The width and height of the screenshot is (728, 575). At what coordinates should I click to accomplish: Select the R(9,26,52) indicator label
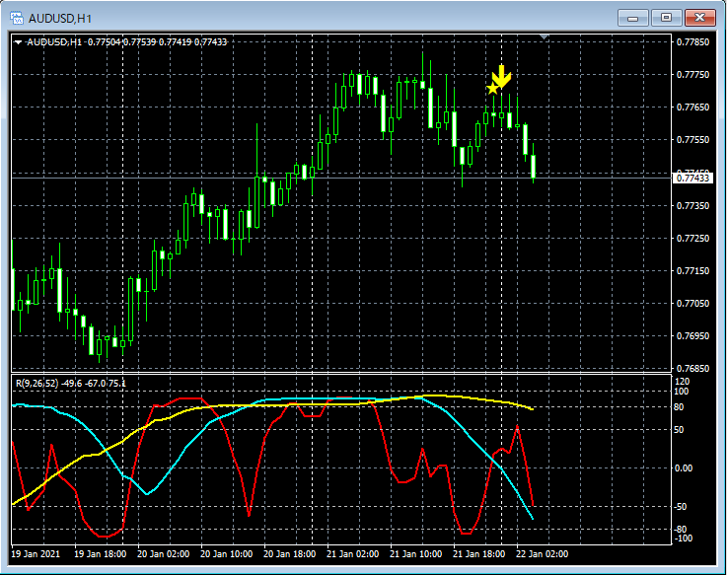(36, 383)
